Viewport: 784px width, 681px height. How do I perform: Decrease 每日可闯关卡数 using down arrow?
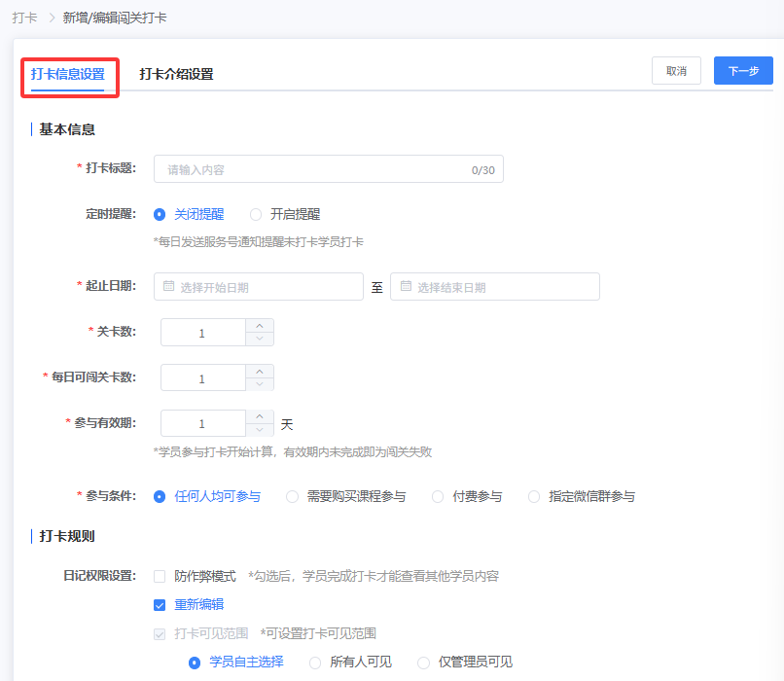pyautogui.click(x=260, y=385)
